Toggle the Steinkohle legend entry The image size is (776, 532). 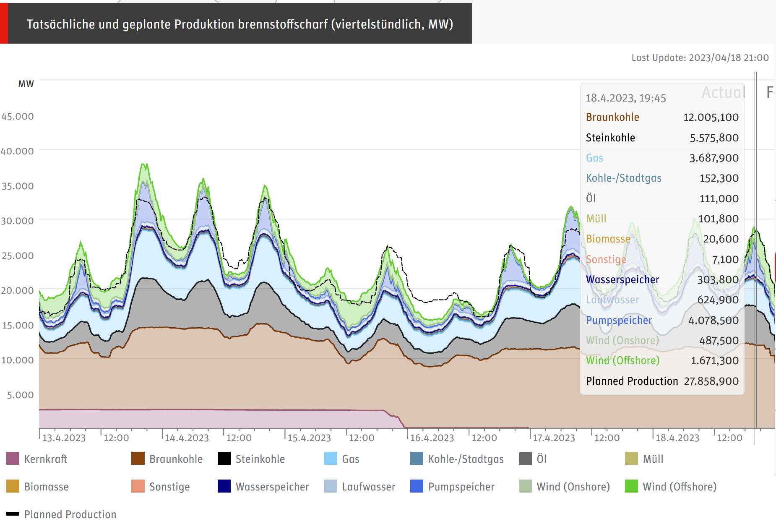pos(251,459)
